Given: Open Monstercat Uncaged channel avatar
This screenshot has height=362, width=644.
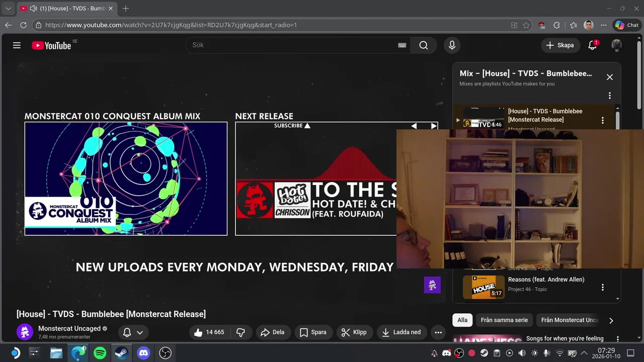Looking at the screenshot, I should click(25, 332).
